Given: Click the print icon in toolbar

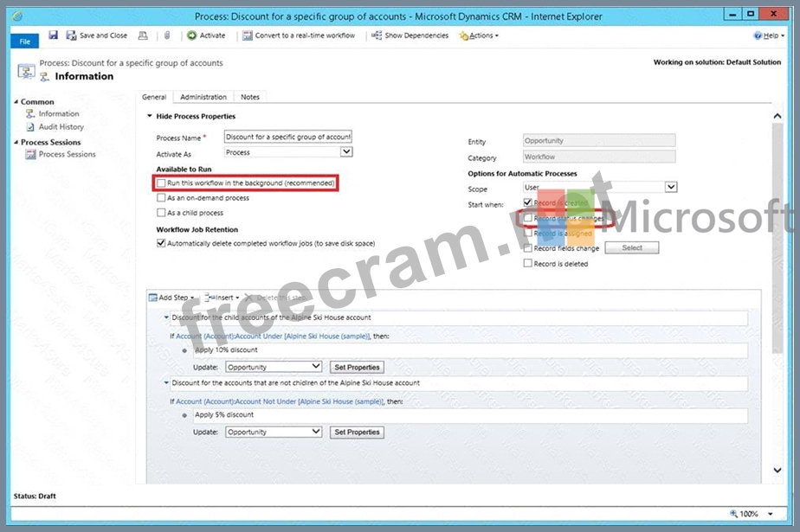Looking at the screenshot, I should point(143,35).
